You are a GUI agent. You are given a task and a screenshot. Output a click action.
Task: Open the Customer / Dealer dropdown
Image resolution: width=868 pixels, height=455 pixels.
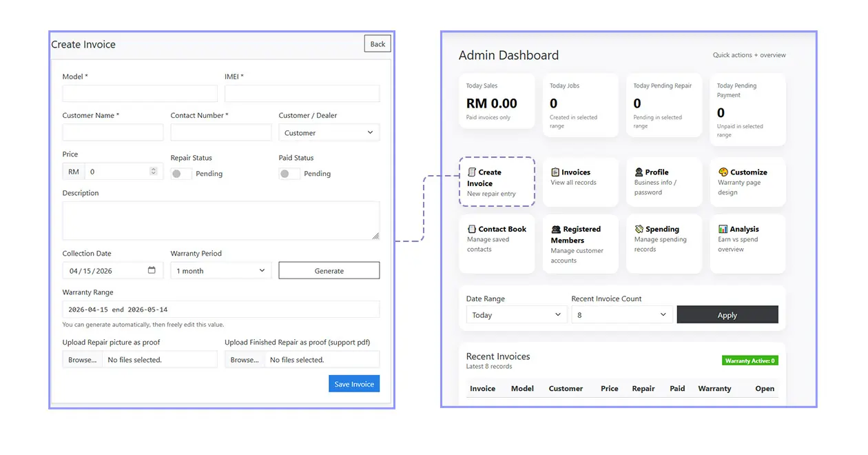pyautogui.click(x=329, y=132)
